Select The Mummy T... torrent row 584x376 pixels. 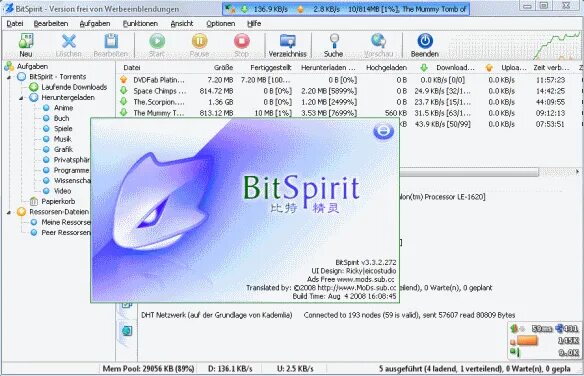349,113
